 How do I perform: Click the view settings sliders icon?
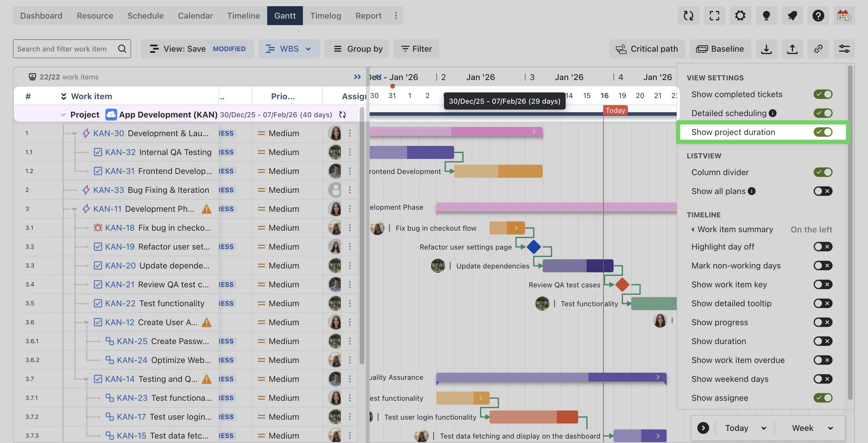click(x=844, y=49)
